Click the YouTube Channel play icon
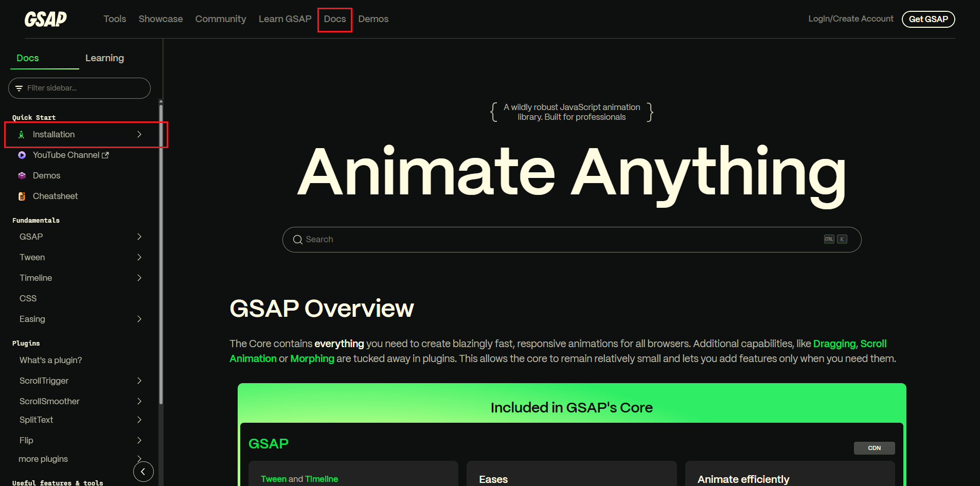This screenshot has height=486, width=980. tap(22, 155)
